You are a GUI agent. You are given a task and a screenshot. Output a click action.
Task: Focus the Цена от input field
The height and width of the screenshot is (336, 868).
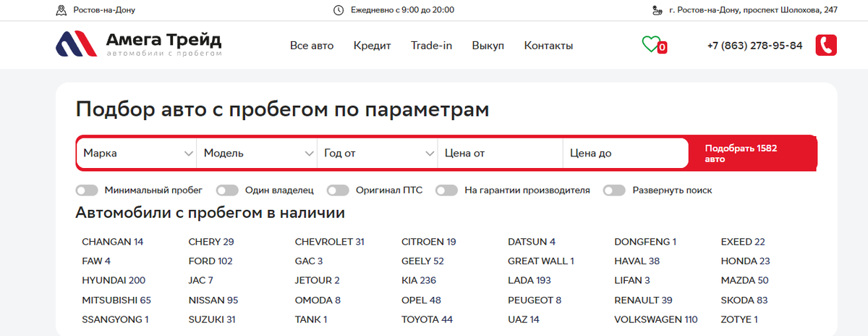tap(500, 154)
